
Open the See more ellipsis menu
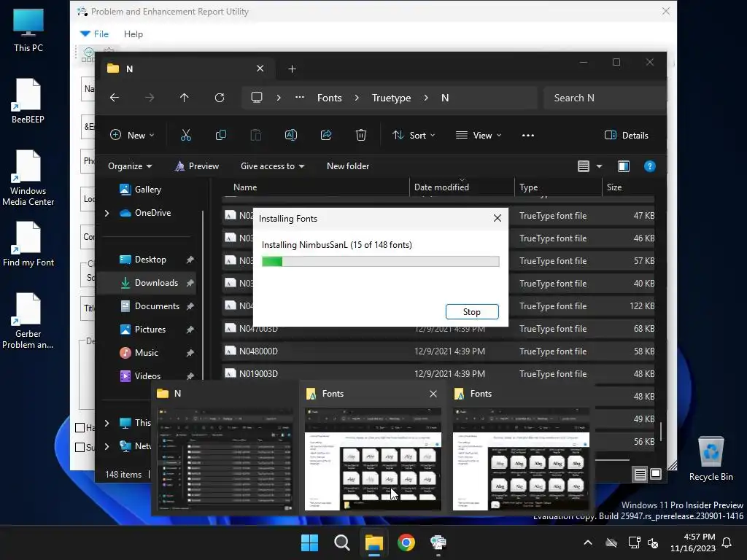[528, 135]
